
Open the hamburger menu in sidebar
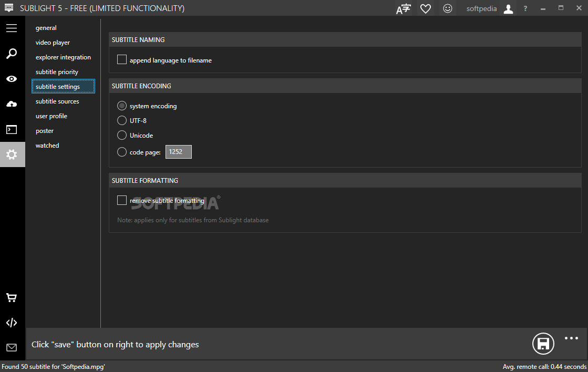(x=12, y=28)
